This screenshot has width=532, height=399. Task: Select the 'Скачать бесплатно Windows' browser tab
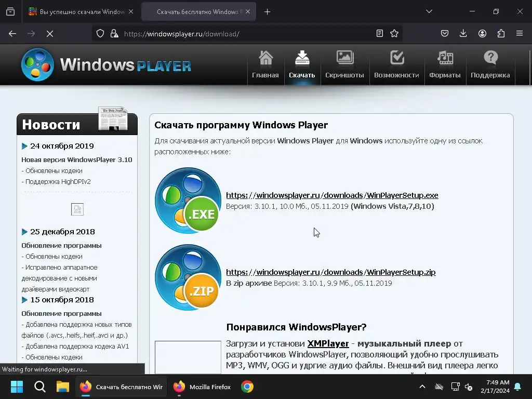tap(199, 12)
